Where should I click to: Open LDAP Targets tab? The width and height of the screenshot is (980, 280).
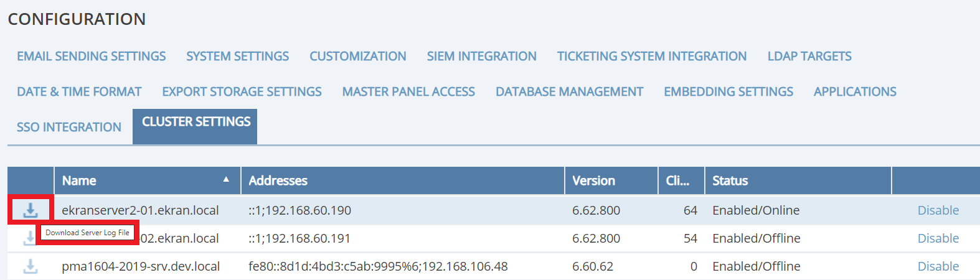pos(809,56)
